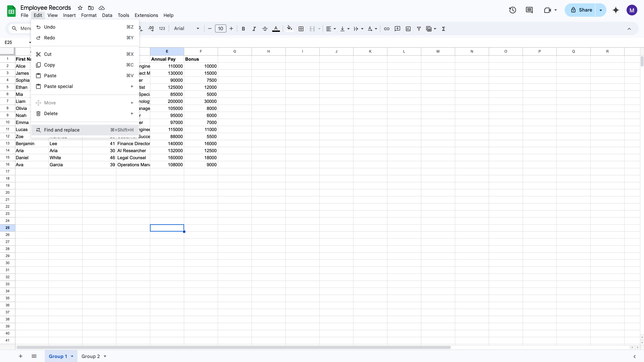
Task: Open the Extensions menu
Action: [x=146, y=15]
